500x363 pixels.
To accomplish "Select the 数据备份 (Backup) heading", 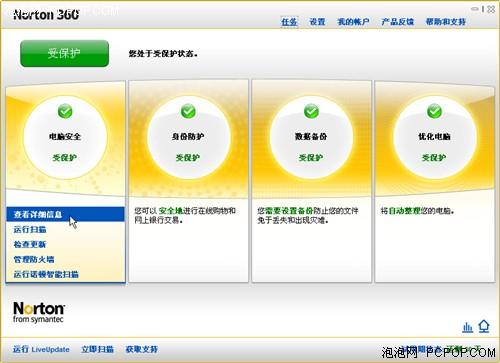I will (x=311, y=136).
